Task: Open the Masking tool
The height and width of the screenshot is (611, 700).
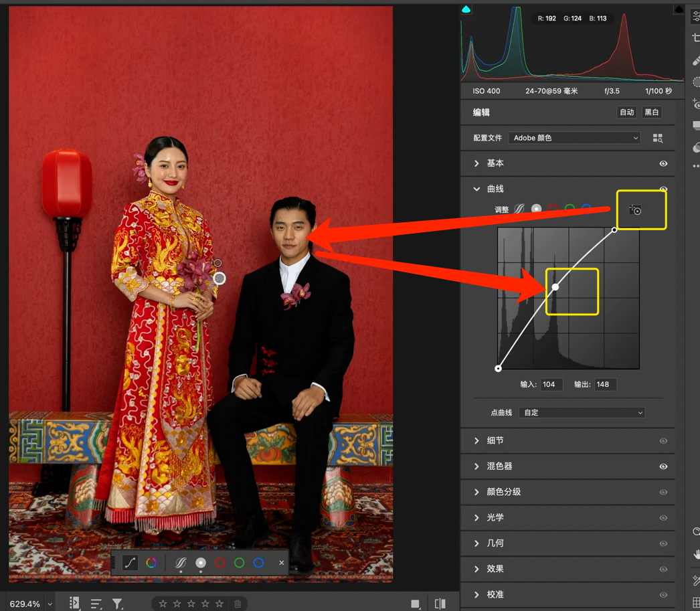Action: pos(696,82)
